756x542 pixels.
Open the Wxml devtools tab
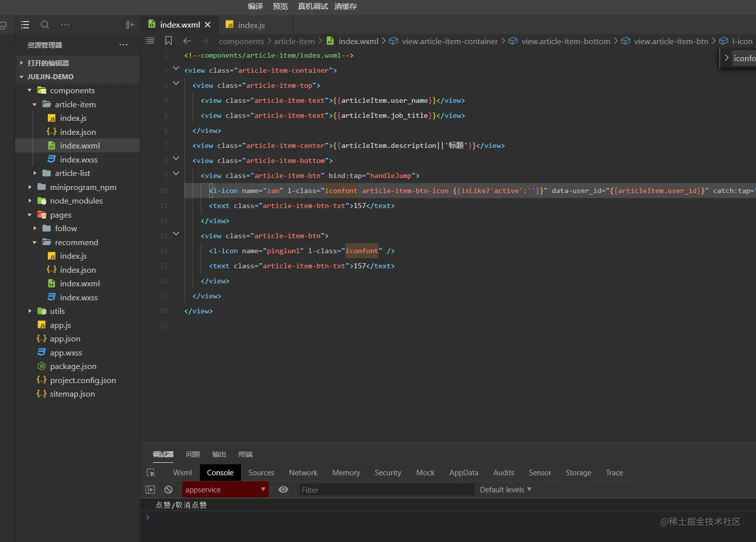click(x=182, y=472)
